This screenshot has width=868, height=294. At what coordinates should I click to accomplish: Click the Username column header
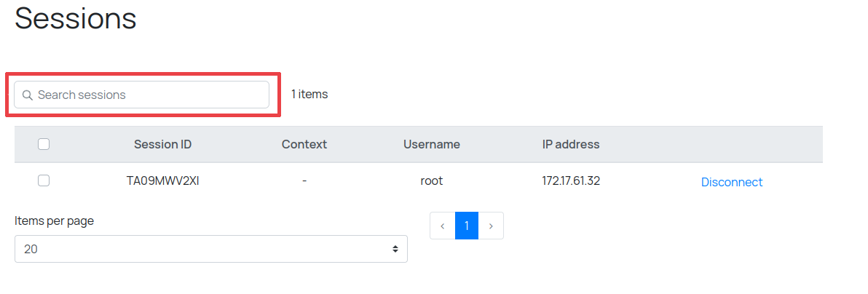[432, 144]
